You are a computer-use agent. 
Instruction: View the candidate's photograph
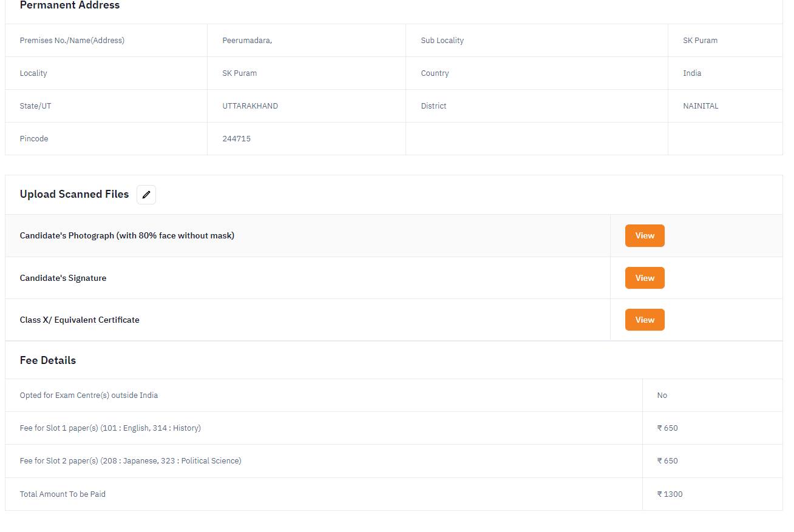645,236
